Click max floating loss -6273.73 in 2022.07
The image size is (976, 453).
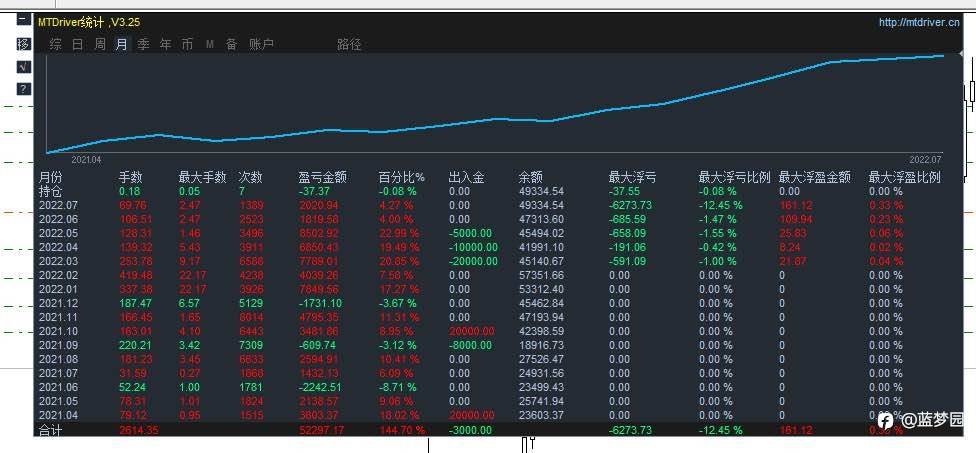tap(631, 205)
